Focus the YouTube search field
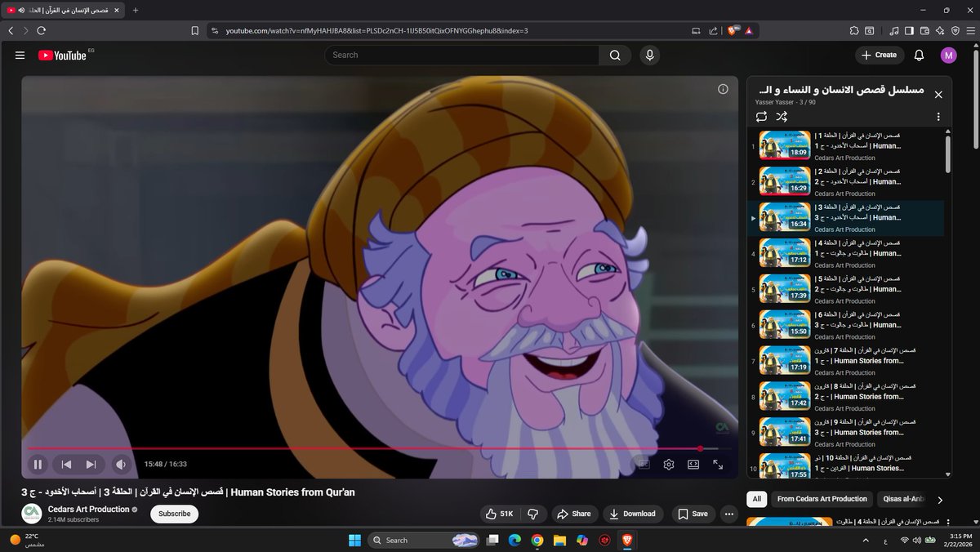This screenshot has height=552, width=980. (x=462, y=55)
